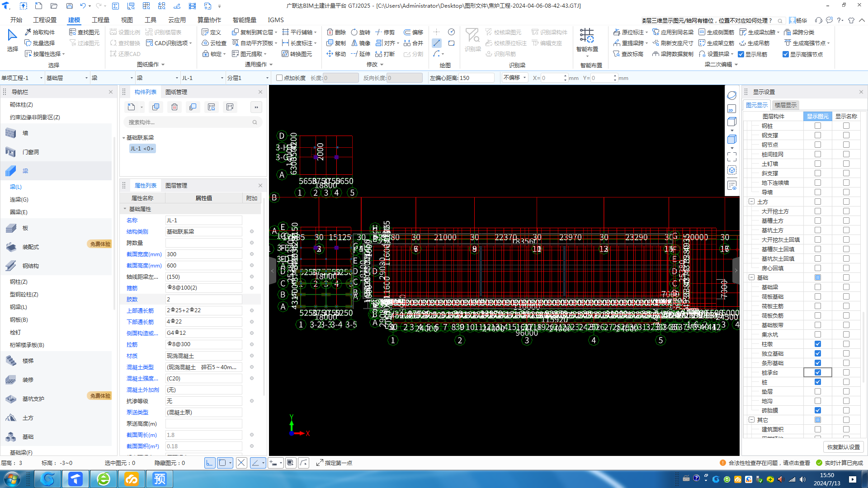Uncheck 显示图元 for 独立基础
The image size is (868, 488).
pos(818,353)
